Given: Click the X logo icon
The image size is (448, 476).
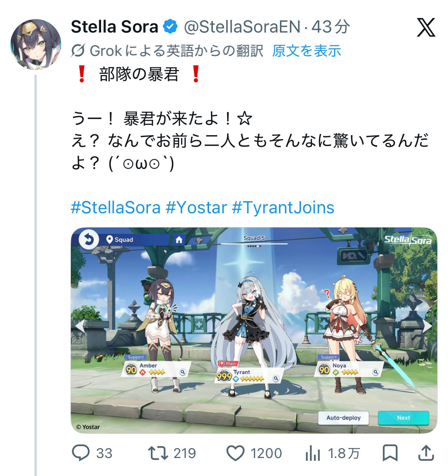Looking at the screenshot, I should (x=426, y=28).
